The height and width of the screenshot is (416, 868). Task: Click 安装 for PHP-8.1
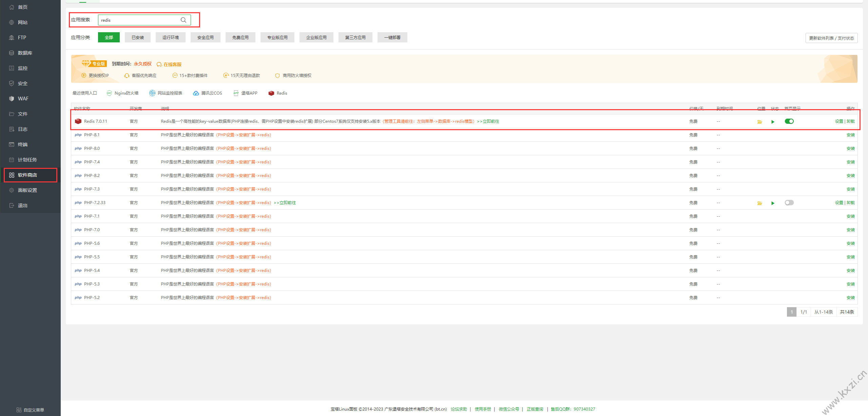[x=850, y=135]
